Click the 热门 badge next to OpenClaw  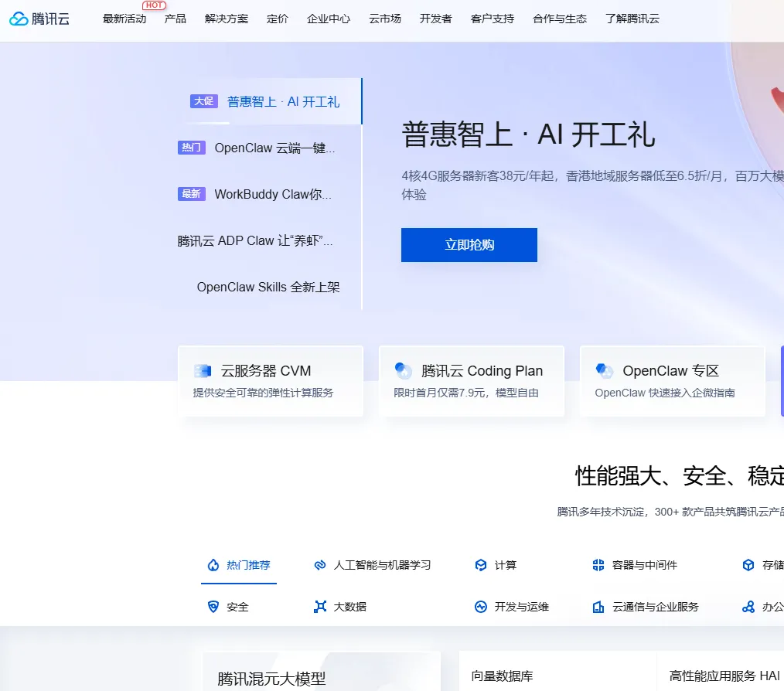(192, 148)
